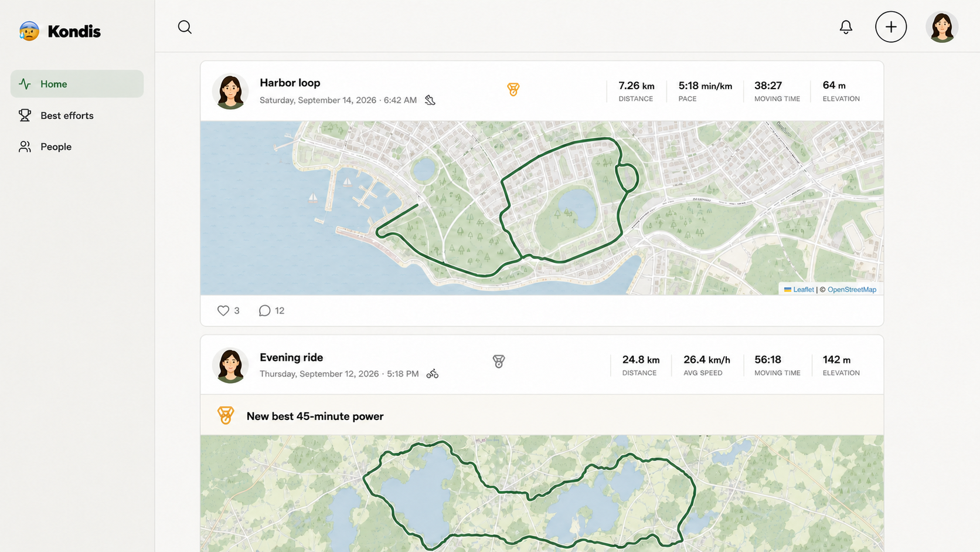Click the plus button to add activity
This screenshot has width=980, height=552.
(891, 27)
